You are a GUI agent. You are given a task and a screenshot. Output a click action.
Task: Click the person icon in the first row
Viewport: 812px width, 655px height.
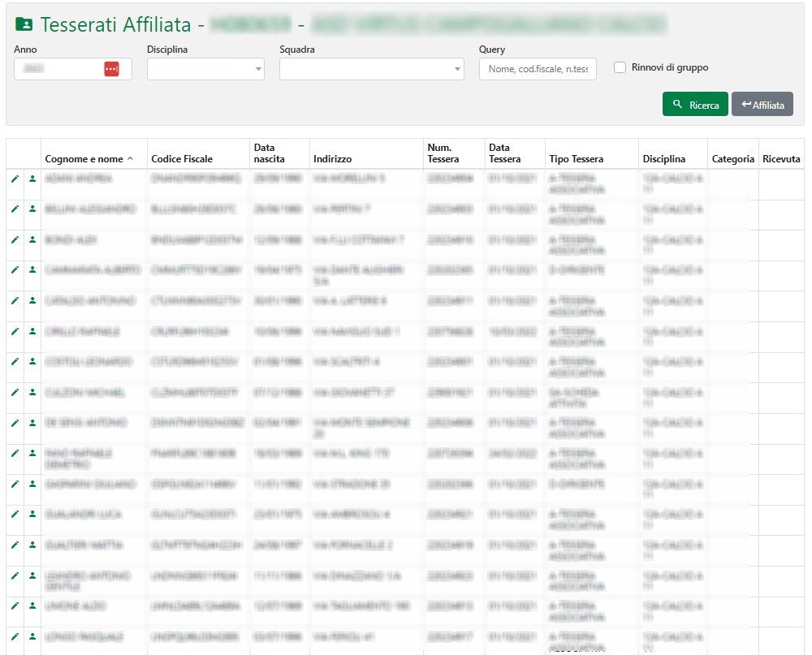32,178
